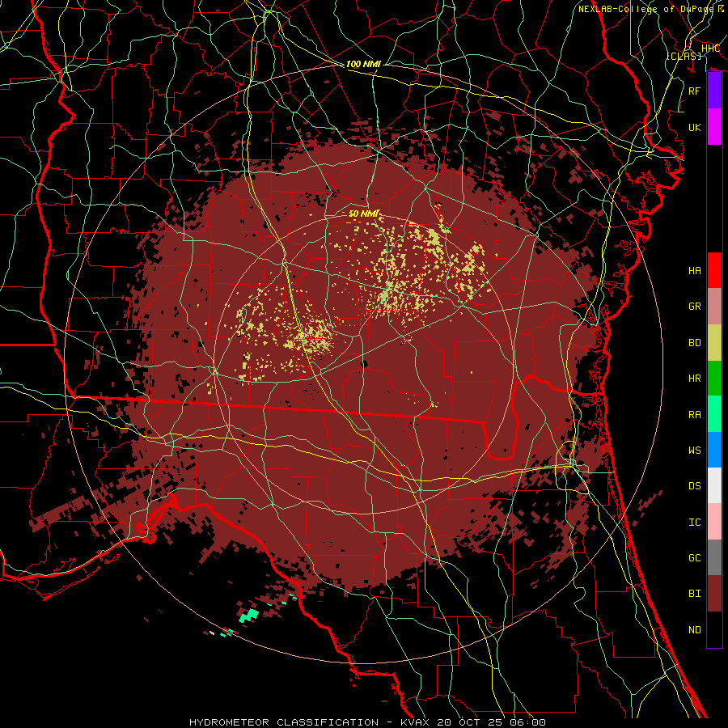Click the ND black legend swatch
Image resolution: width=728 pixels, height=728 pixels.
pyautogui.click(x=714, y=629)
